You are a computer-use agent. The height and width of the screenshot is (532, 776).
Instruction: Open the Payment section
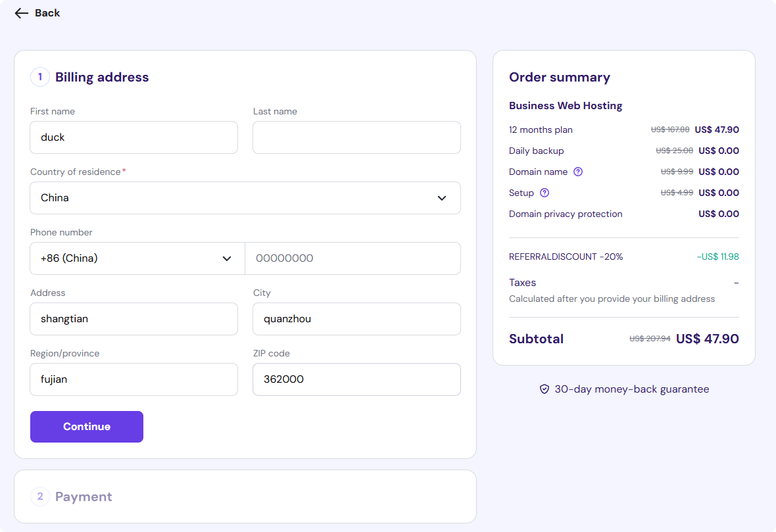84,496
